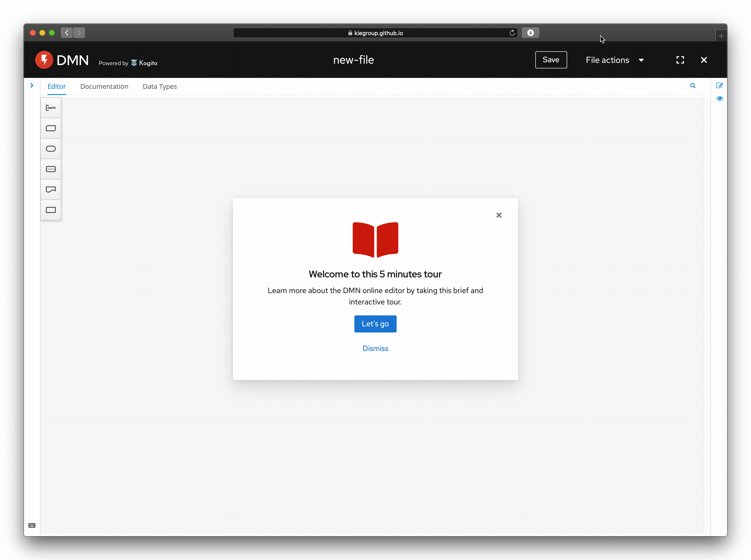
Task: Click the DMN logo icon
Action: coord(44,60)
